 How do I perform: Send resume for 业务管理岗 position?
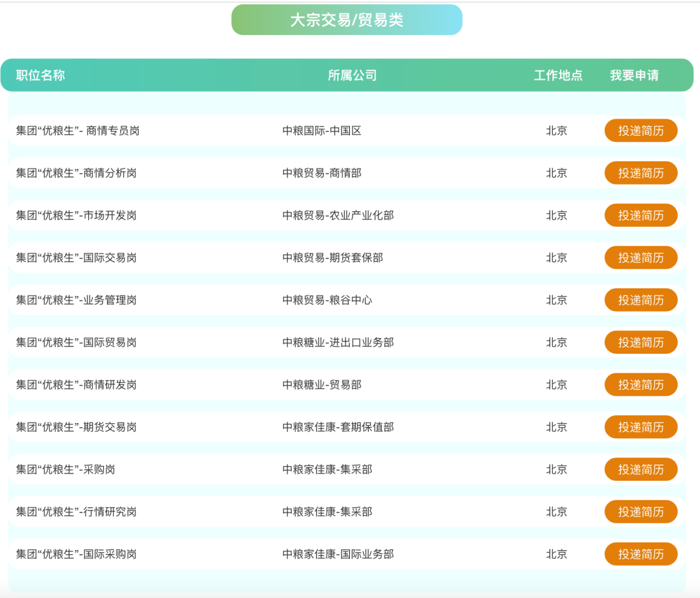click(x=640, y=300)
